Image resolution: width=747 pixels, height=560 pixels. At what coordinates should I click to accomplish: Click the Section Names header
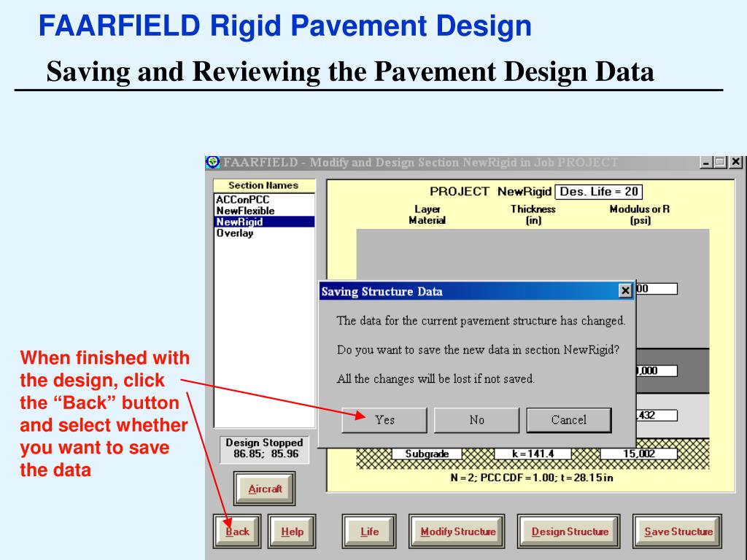point(263,185)
